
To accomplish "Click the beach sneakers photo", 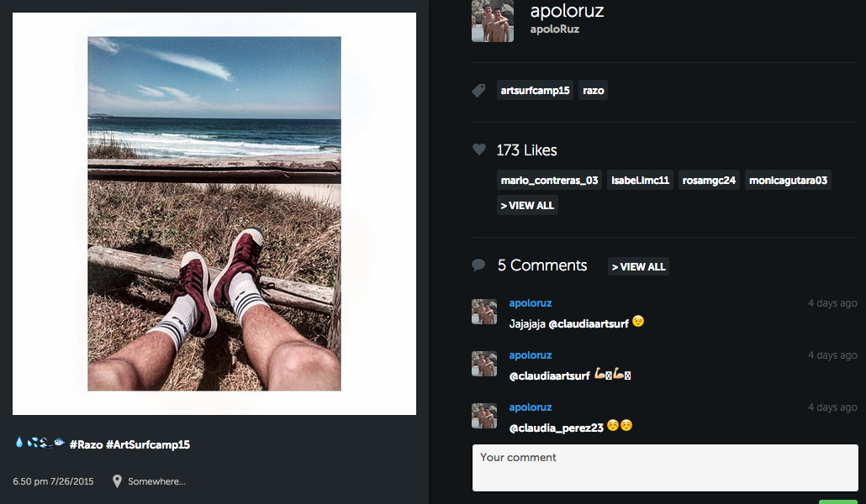I will coord(214,213).
